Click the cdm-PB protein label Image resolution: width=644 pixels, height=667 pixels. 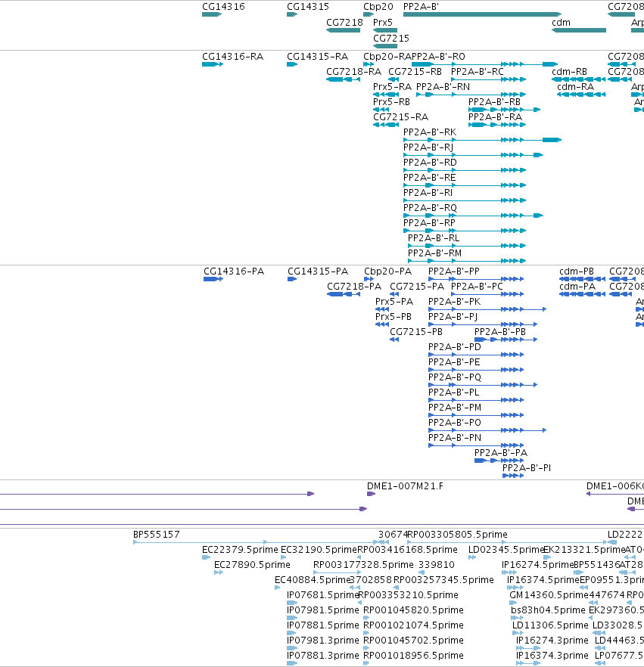click(x=577, y=271)
